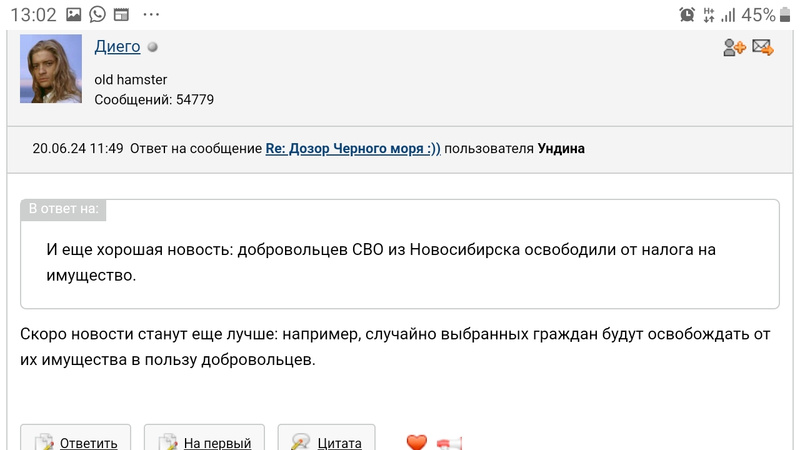
Task: Tap the alarm clock status icon
Action: (687, 14)
